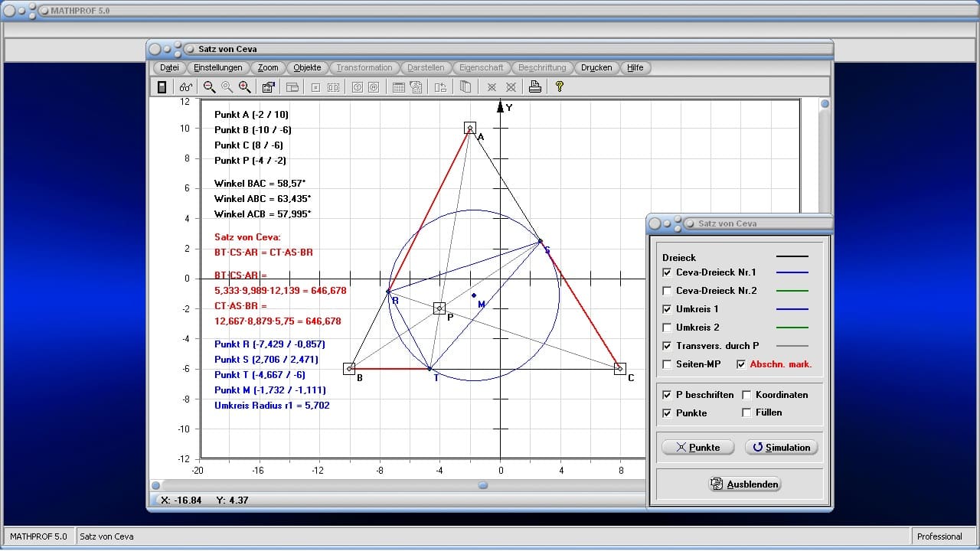
Task: Click Transvers. durch P gray line sample
Action: (792, 346)
